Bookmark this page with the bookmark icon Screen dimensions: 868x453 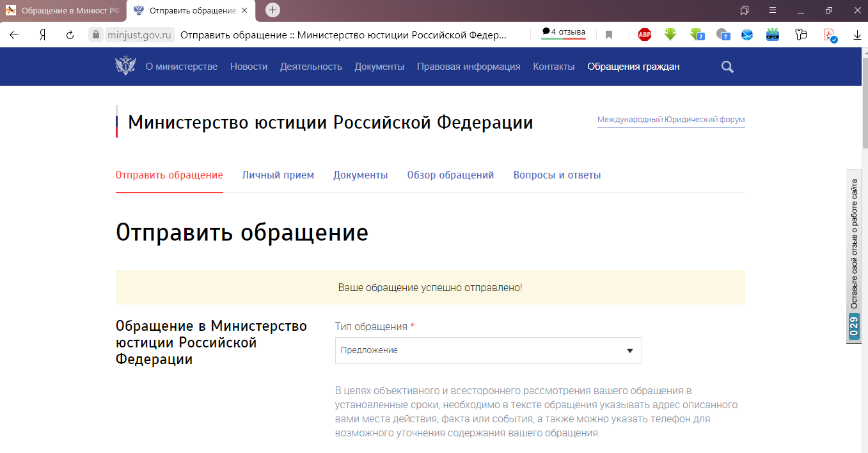point(609,35)
